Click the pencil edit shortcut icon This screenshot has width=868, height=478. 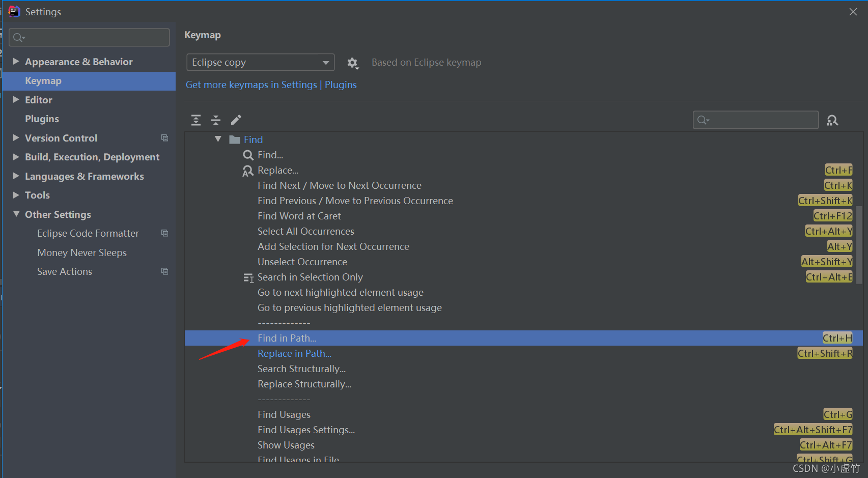tap(236, 120)
